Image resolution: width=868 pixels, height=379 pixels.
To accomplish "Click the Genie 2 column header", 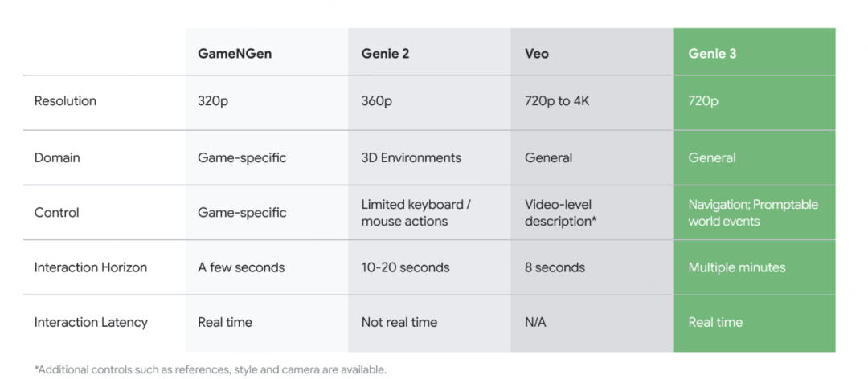I will (x=386, y=54).
